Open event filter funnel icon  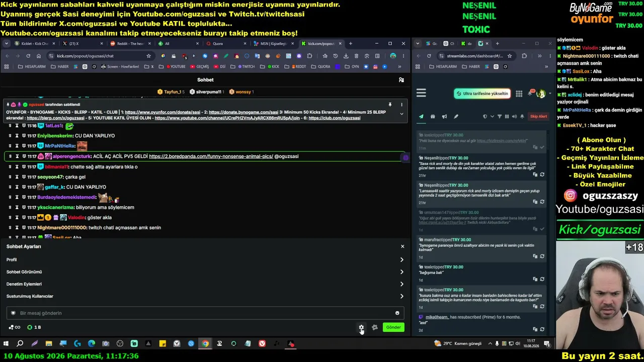(500, 117)
